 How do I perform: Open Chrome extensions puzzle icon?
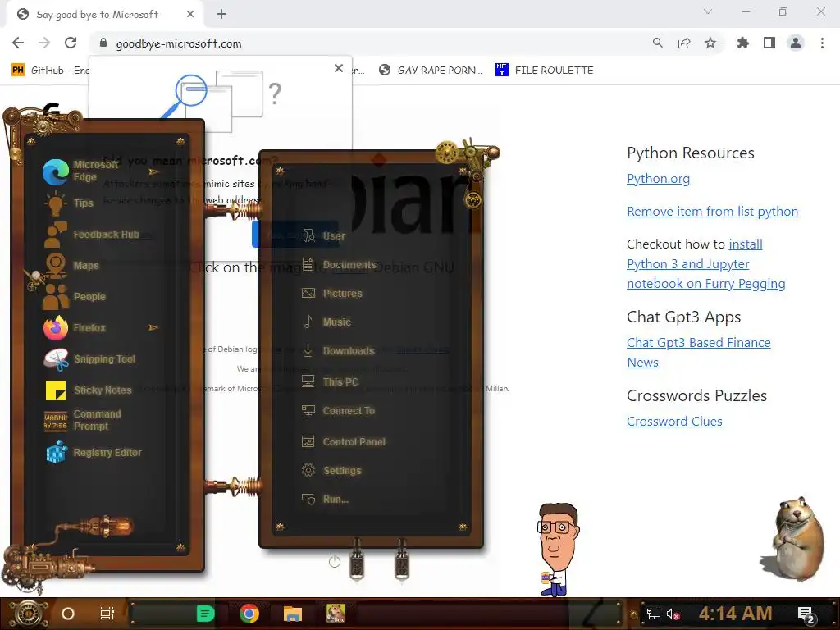(x=742, y=43)
